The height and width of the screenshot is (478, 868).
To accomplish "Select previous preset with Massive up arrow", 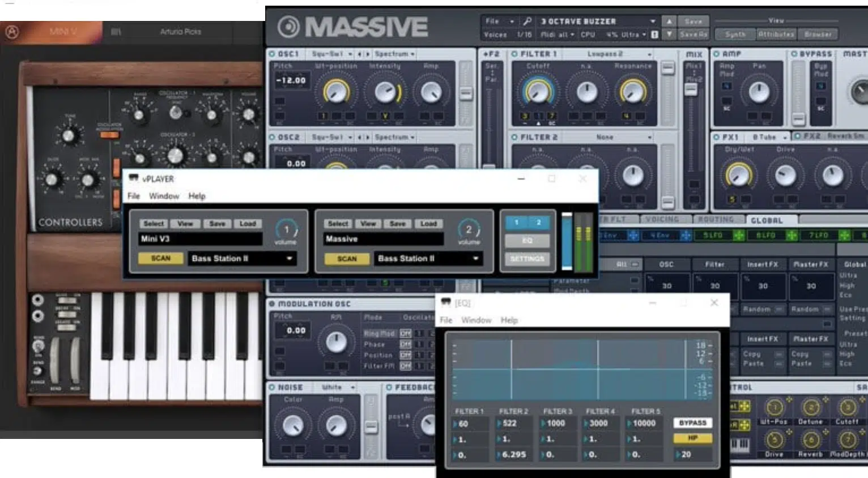I will point(669,21).
